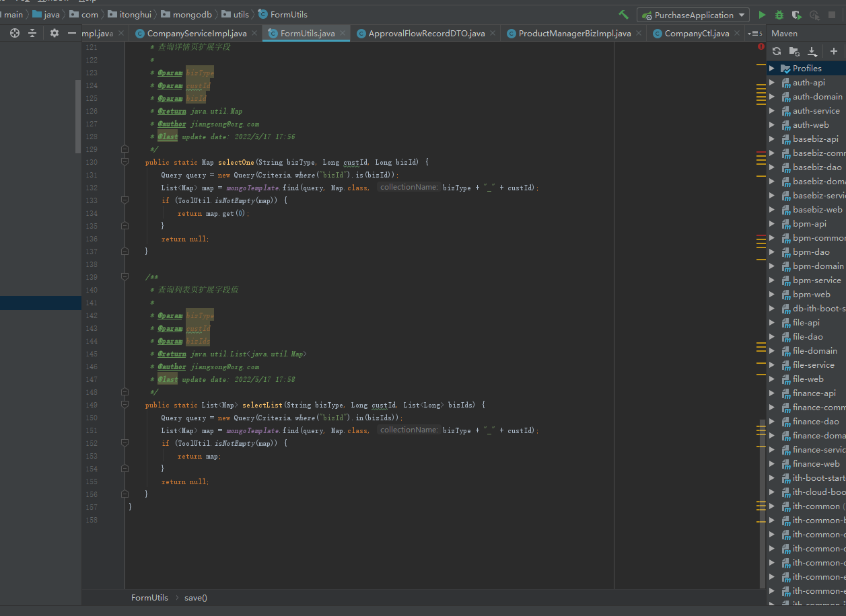Reload all Maven projects icon
The height and width of the screenshot is (616, 846).
[777, 51]
